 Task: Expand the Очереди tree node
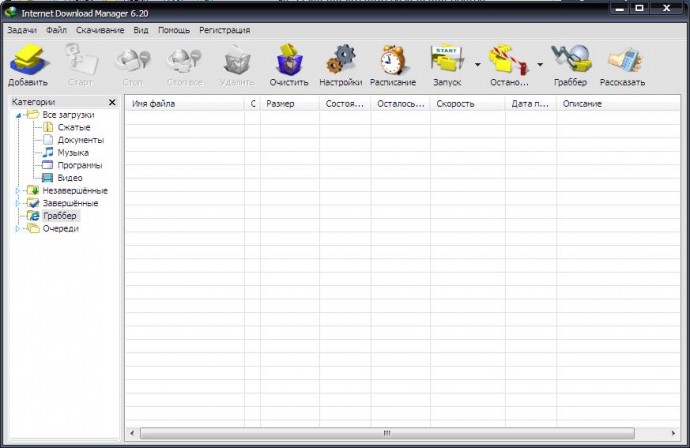click(x=18, y=228)
